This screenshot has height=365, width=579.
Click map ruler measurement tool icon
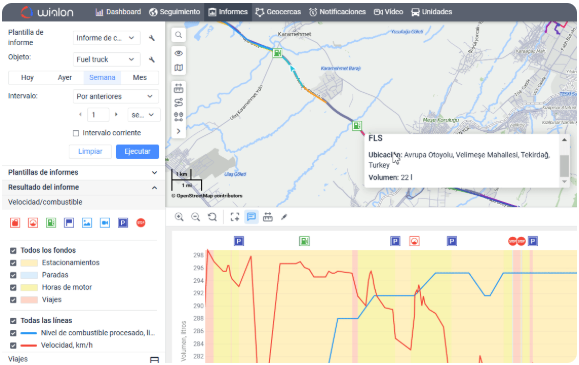click(178, 88)
